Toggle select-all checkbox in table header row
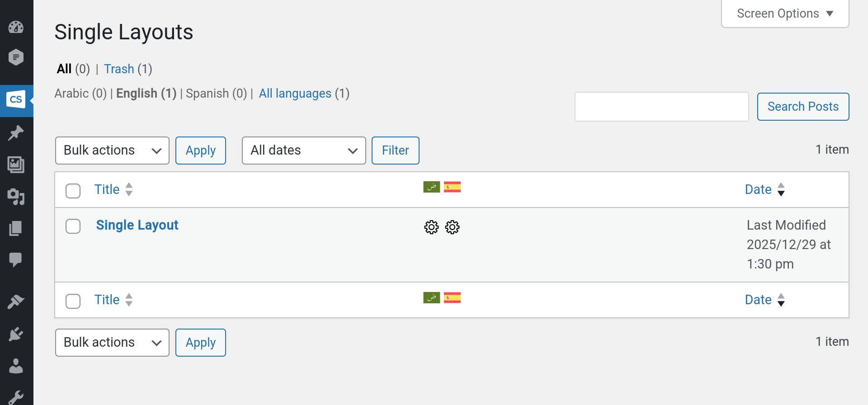Image resolution: width=868 pixels, height=405 pixels. pos(73,191)
